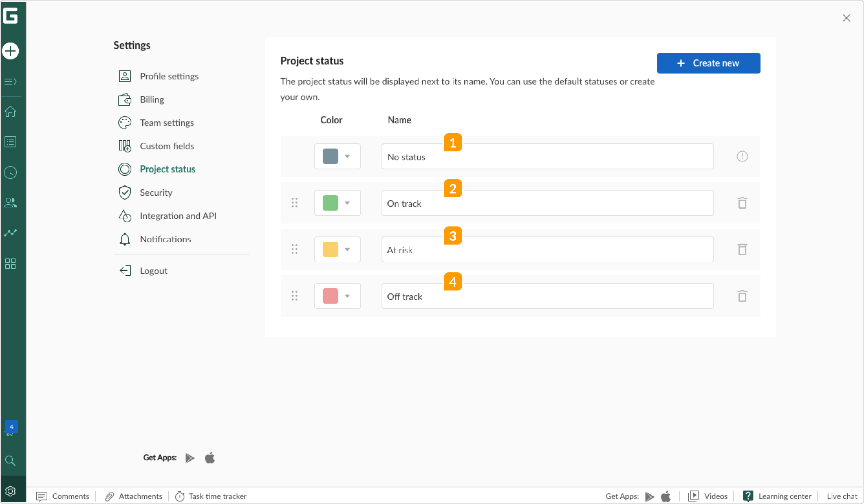Open the settings gear in sidebar
Screen dimensions: 864x504
pos(10,491)
